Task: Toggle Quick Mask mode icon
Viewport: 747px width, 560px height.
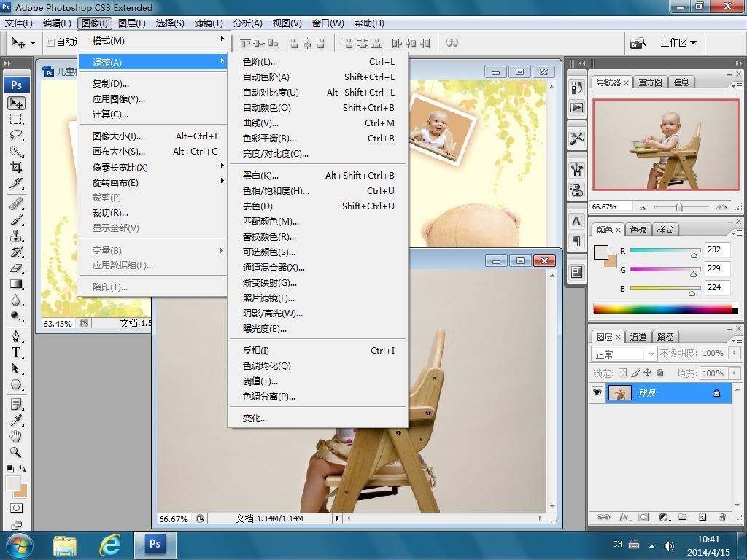Action: [16, 507]
